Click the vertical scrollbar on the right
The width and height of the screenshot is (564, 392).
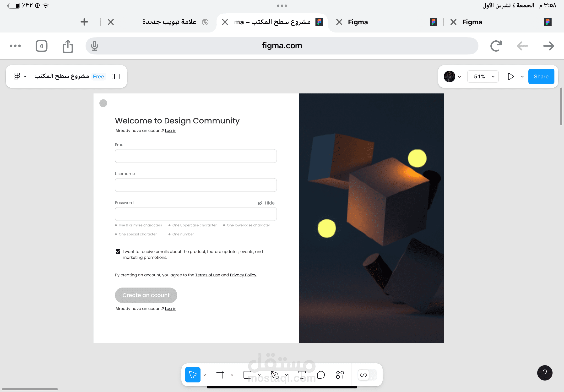561,106
